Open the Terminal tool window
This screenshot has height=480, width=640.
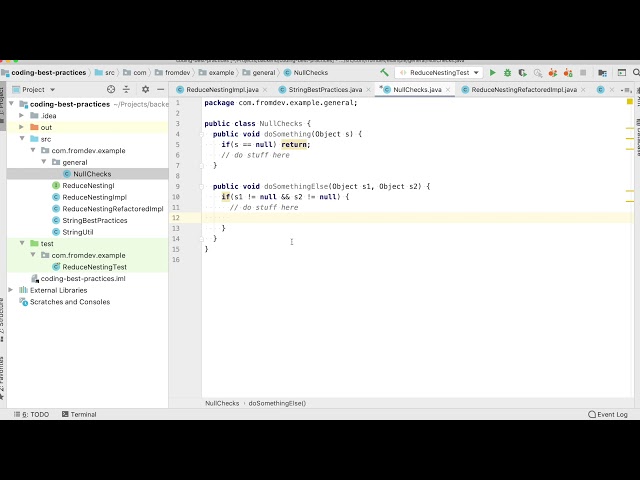[x=79, y=414]
